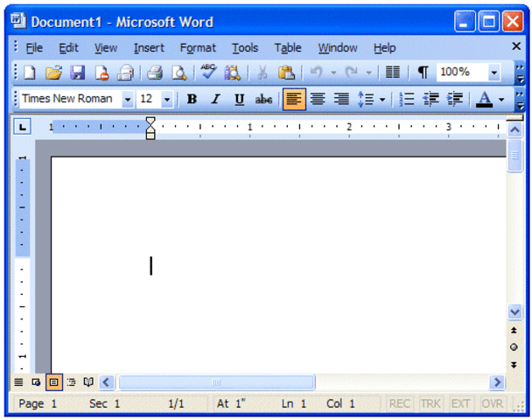The image size is (532, 420).
Task: Switch to Reading Layout view
Action: [88, 382]
